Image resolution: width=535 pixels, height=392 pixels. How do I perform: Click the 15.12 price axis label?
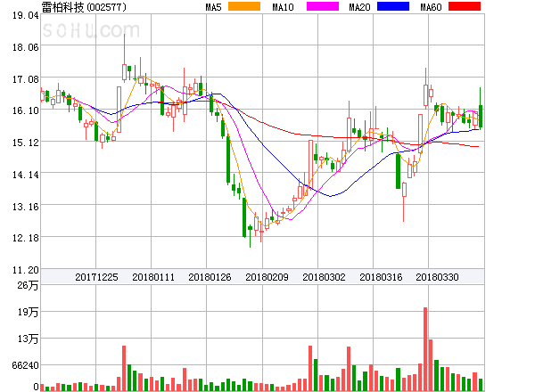pyautogui.click(x=25, y=143)
